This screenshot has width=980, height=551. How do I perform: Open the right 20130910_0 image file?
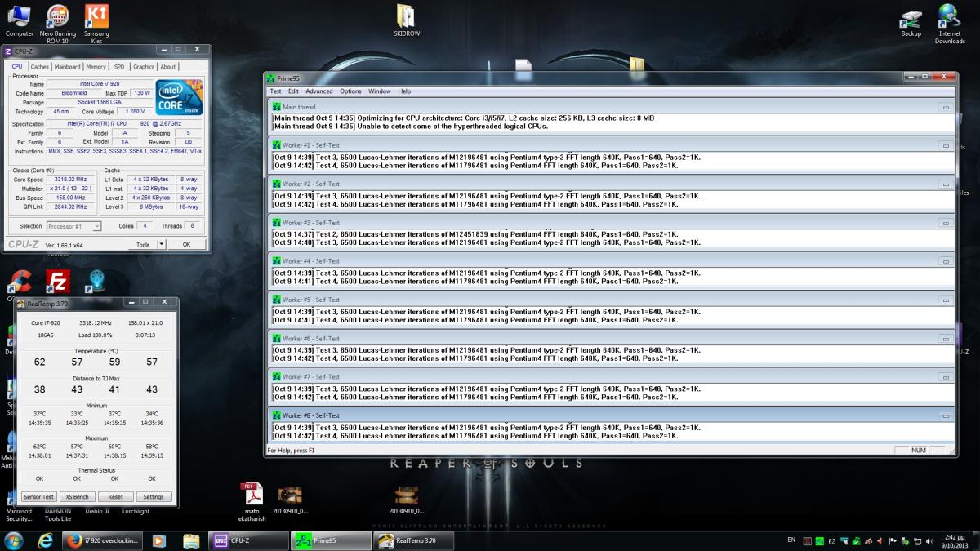point(406,500)
